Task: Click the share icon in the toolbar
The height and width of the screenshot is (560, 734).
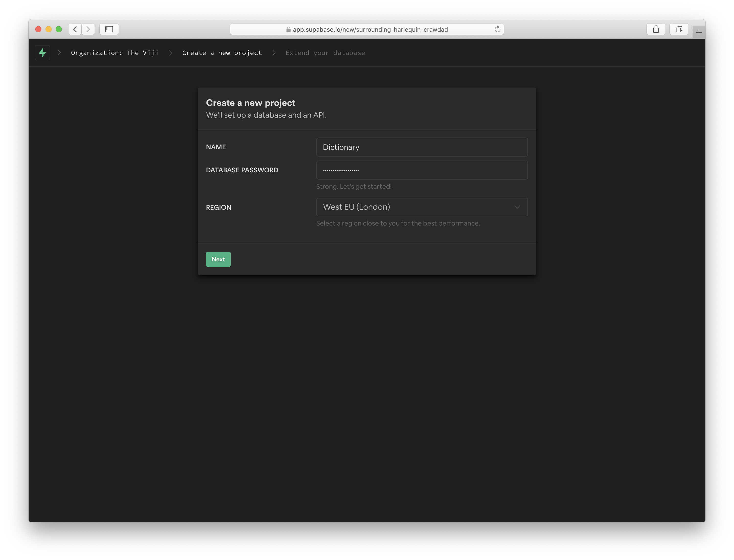Action: tap(656, 29)
